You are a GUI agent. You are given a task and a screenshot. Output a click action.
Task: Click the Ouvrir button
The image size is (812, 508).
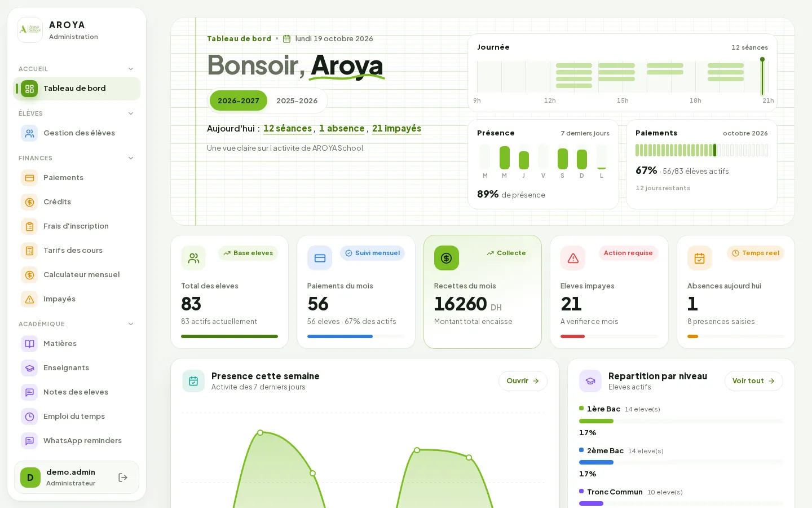(x=523, y=381)
